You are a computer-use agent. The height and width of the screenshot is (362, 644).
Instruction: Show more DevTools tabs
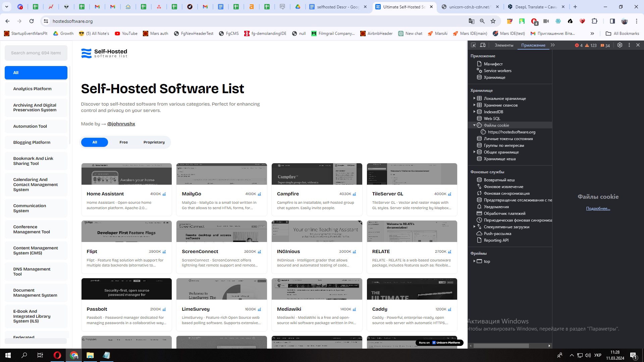(553, 45)
